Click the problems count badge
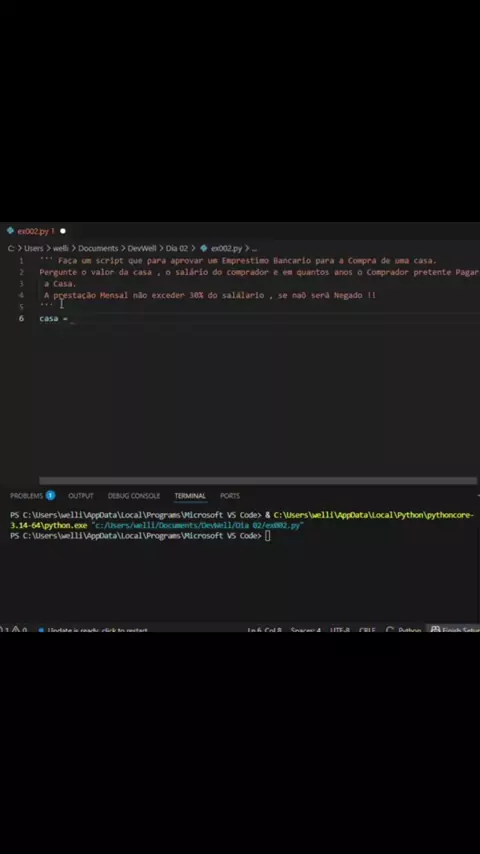The height and width of the screenshot is (854, 480). click(50, 495)
